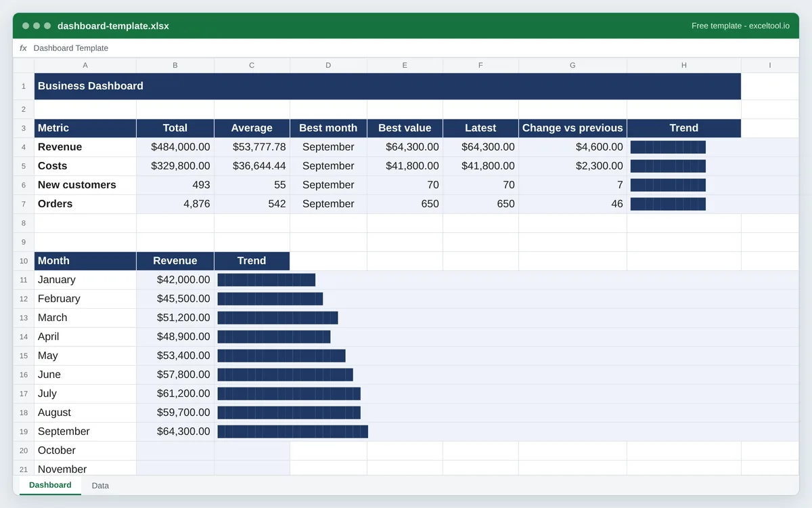Click the Revenue metric label in row 4
The width and height of the screenshot is (812, 508).
click(x=85, y=147)
